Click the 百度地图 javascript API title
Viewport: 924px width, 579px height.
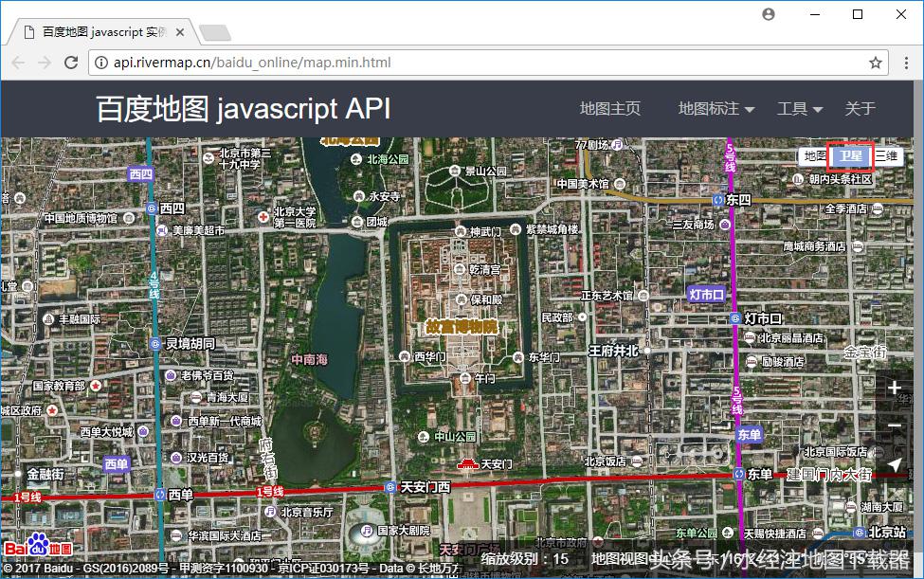(x=243, y=109)
